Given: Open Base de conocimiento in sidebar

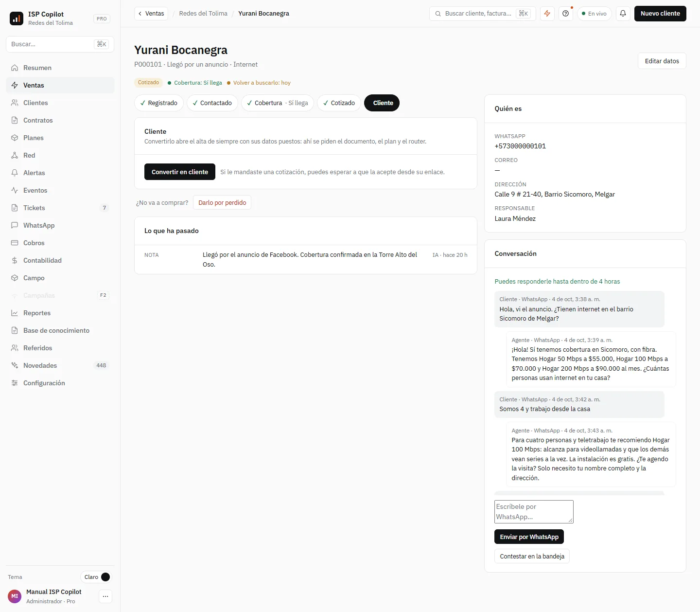Looking at the screenshot, I should (60, 330).
